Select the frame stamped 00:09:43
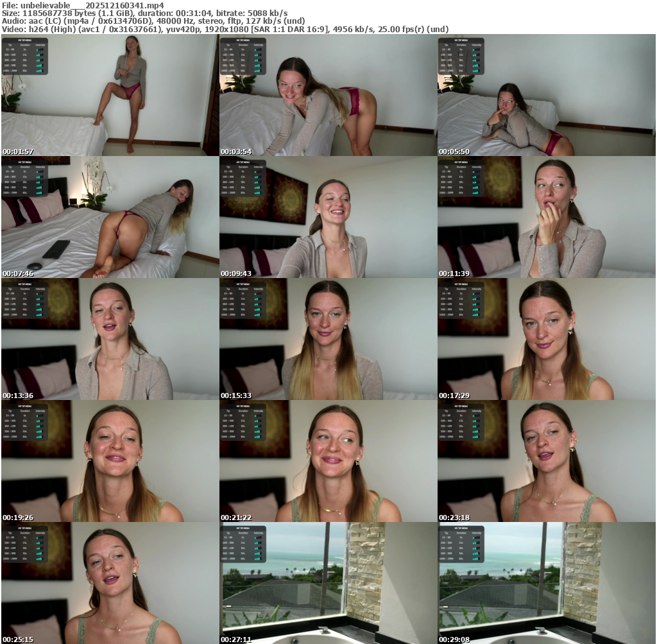Image resolution: width=657 pixels, height=644 pixels. click(328, 217)
